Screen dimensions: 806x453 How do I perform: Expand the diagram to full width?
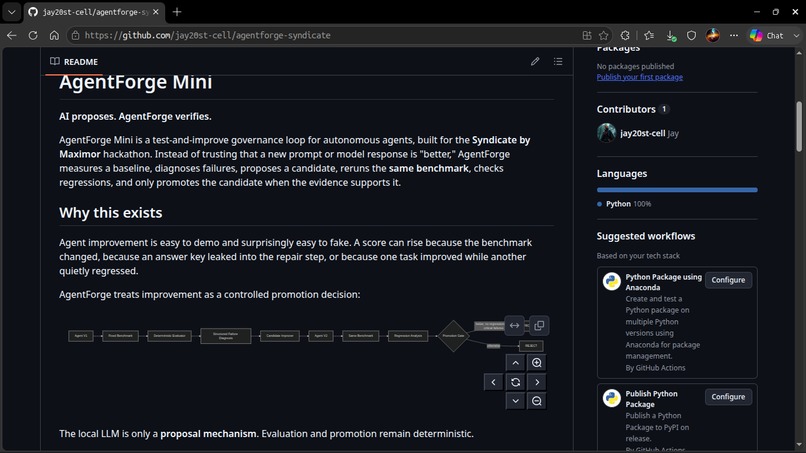point(515,325)
